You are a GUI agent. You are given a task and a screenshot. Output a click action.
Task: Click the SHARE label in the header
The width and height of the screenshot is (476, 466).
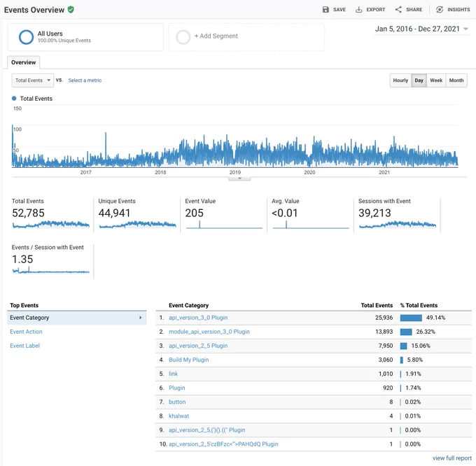tap(414, 10)
